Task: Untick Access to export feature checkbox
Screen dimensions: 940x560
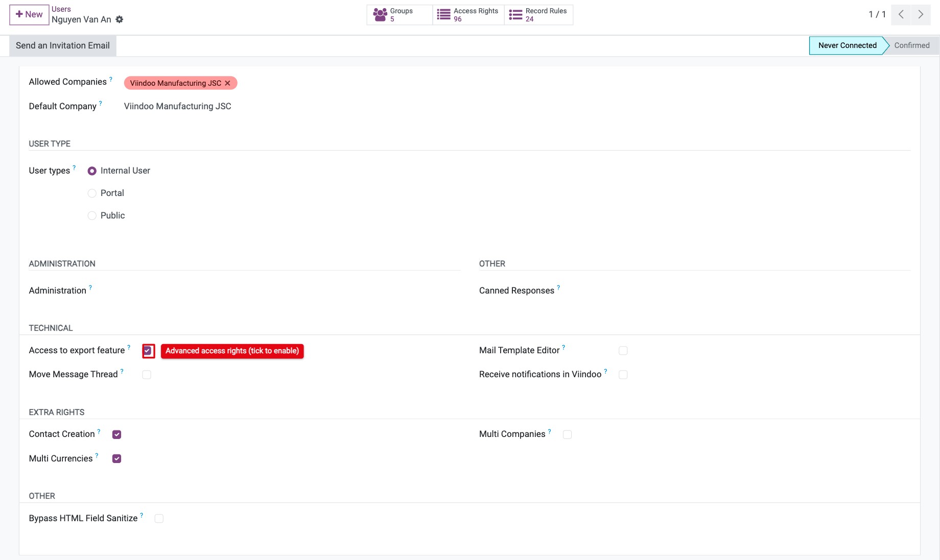Action: (x=147, y=351)
